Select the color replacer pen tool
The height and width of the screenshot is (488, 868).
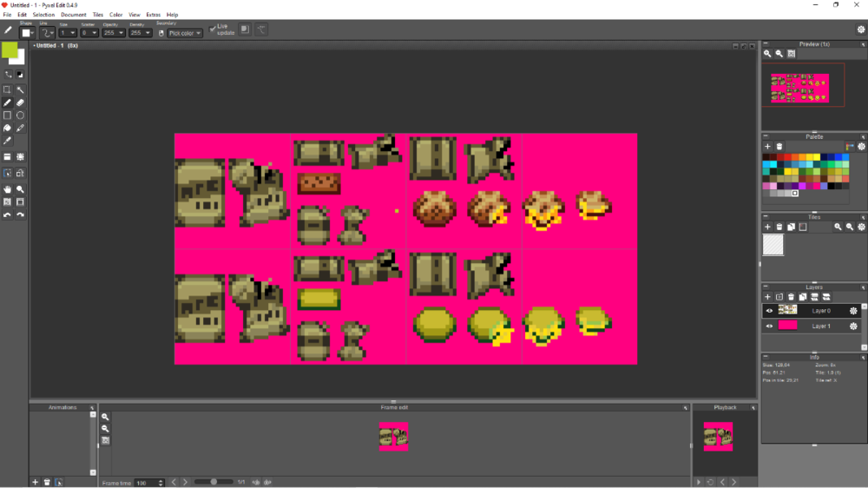tap(21, 128)
